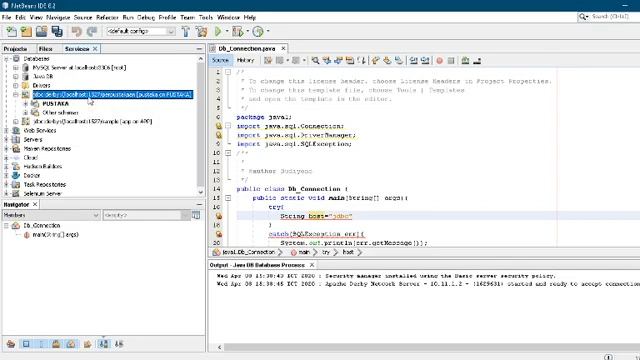Select the Maven Repositories tree item
640x360 pixels.
click(x=47, y=149)
